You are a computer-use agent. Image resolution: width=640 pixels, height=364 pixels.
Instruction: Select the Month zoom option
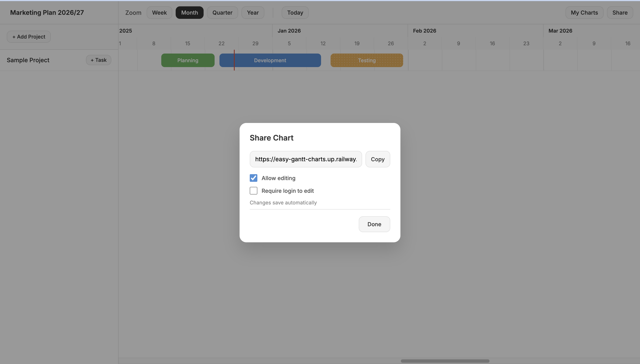(189, 13)
